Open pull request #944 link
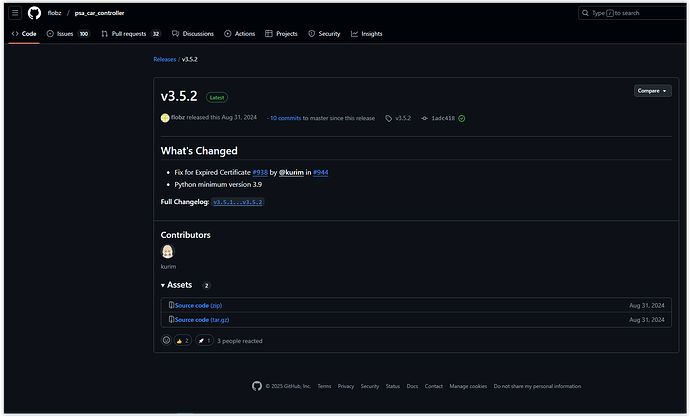The height and width of the screenshot is (417, 690). tap(320, 172)
